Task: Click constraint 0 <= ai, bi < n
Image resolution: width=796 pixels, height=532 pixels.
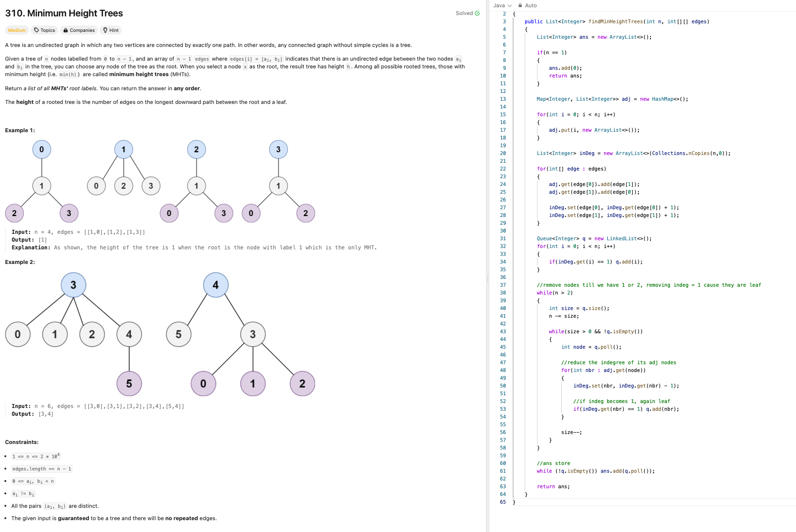Action: click(x=33, y=481)
